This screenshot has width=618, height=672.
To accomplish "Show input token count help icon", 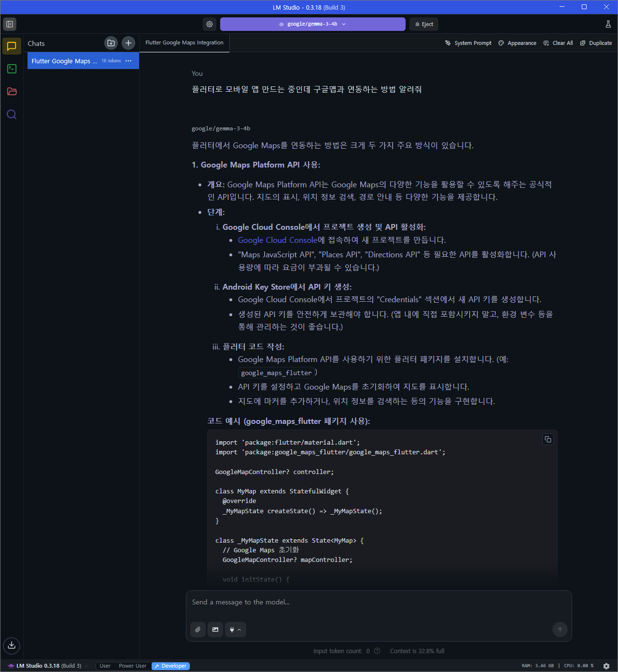I will tap(377, 651).
